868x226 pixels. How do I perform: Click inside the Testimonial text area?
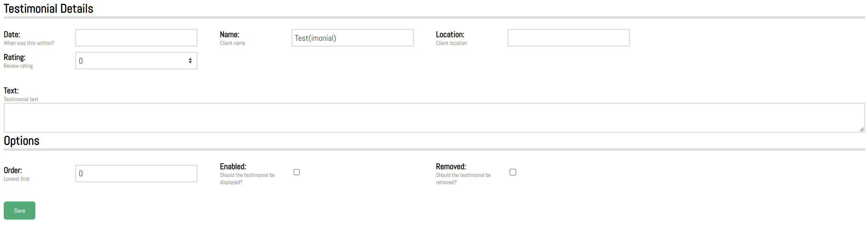pos(434,118)
